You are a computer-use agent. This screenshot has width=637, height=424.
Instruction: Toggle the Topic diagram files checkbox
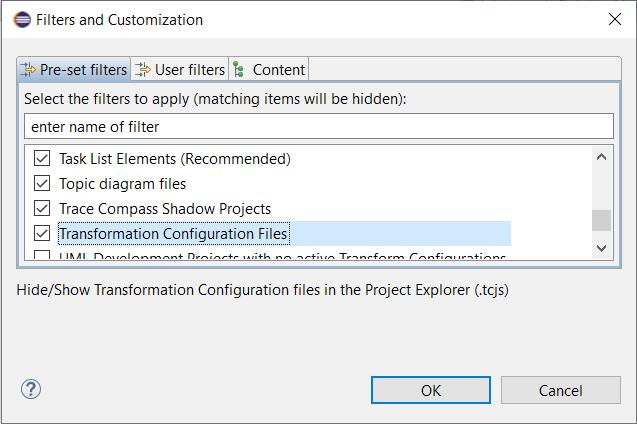42,183
